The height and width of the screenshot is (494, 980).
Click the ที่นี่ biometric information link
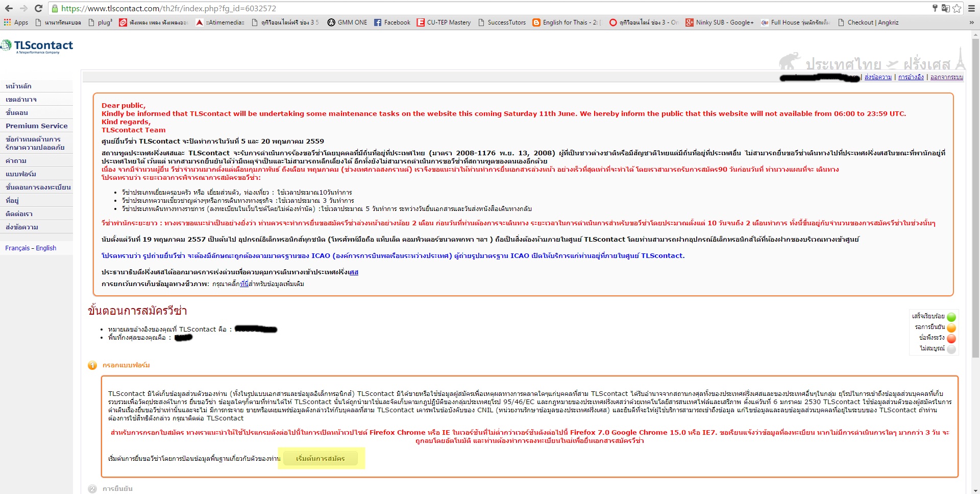point(244,284)
